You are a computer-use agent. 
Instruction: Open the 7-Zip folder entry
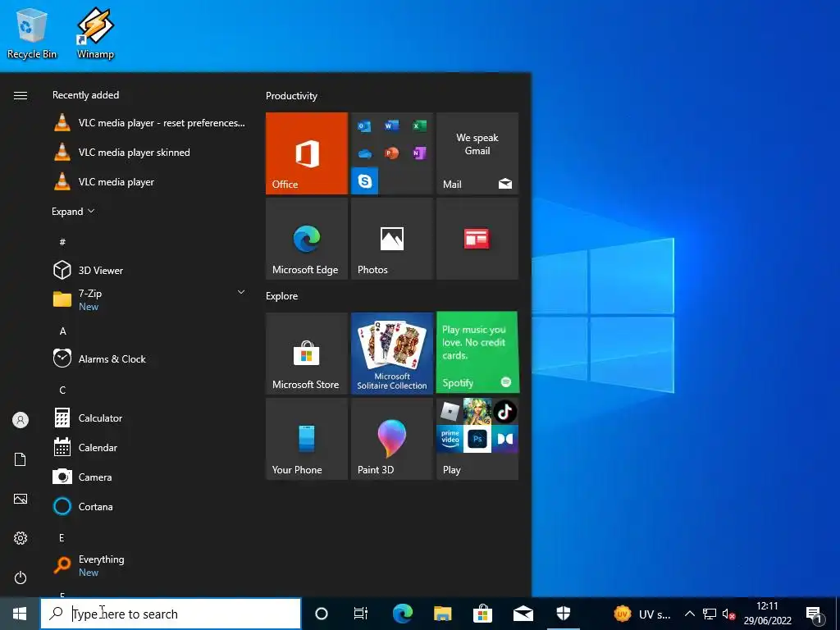149,299
